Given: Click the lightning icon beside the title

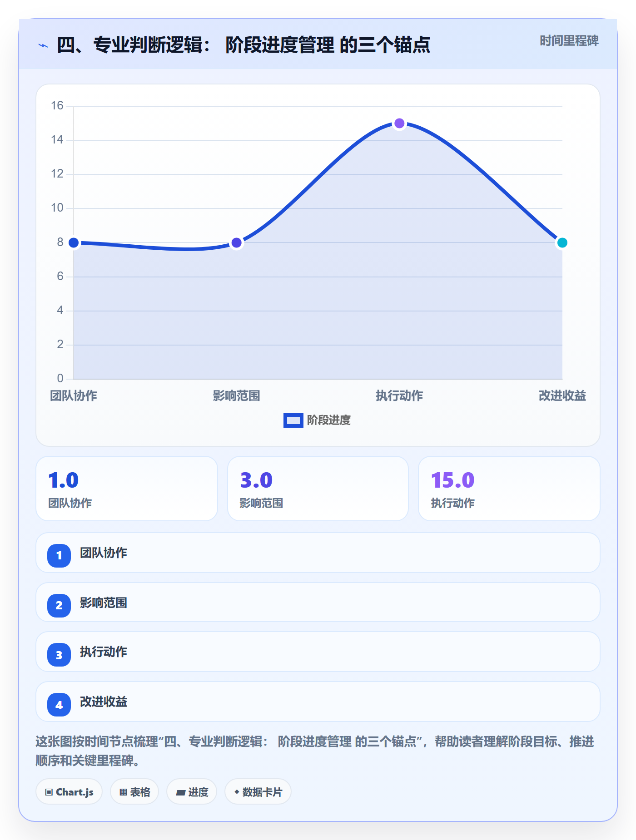Looking at the screenshot, I should point(43,45).
